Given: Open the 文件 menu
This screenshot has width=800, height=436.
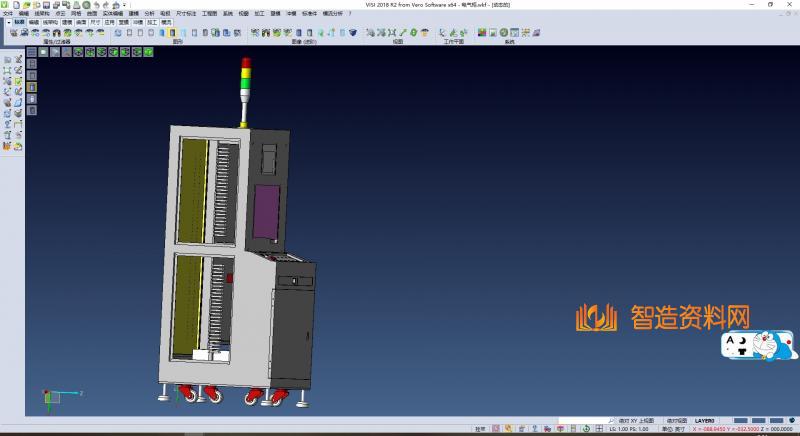Looking at the screenshot, I should coord(7,13).
